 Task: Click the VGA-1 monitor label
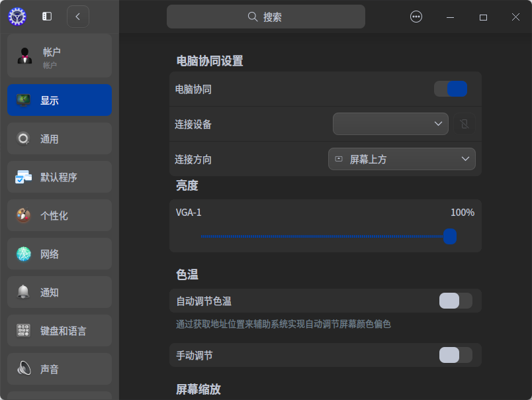(189, 213)
